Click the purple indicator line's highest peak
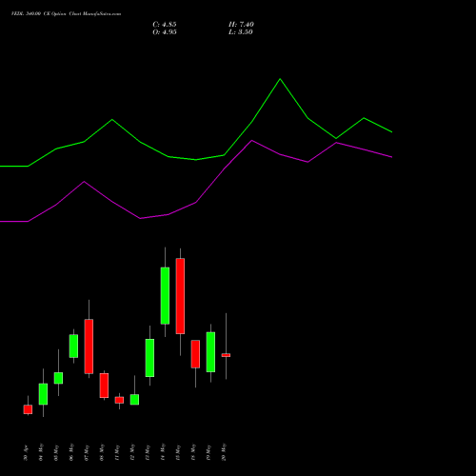Image resolution: width=476 pixels, height=476 pixels. click(x=252, y=140)
